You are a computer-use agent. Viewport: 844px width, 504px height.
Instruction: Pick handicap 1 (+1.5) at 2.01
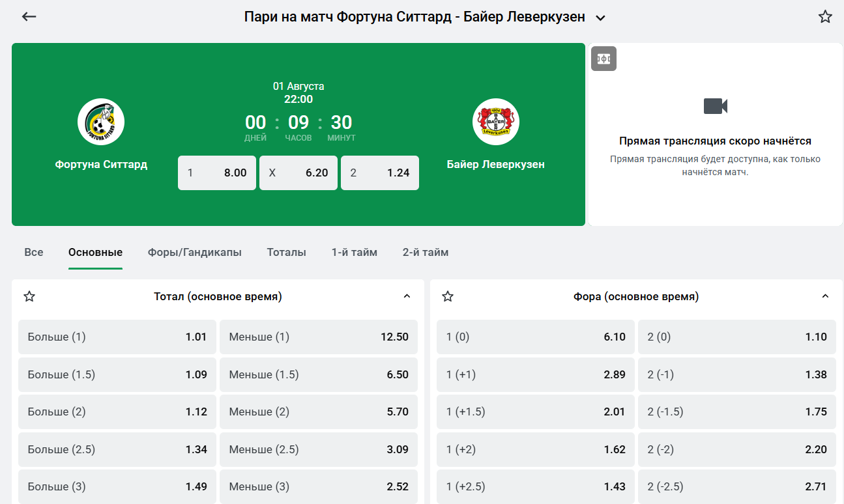536,412
